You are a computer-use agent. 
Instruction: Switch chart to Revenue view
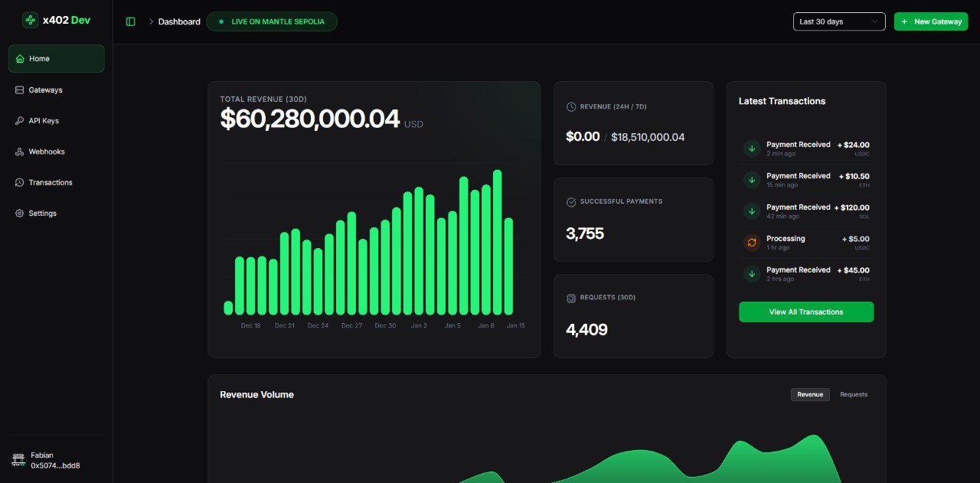tap(809, 395)
